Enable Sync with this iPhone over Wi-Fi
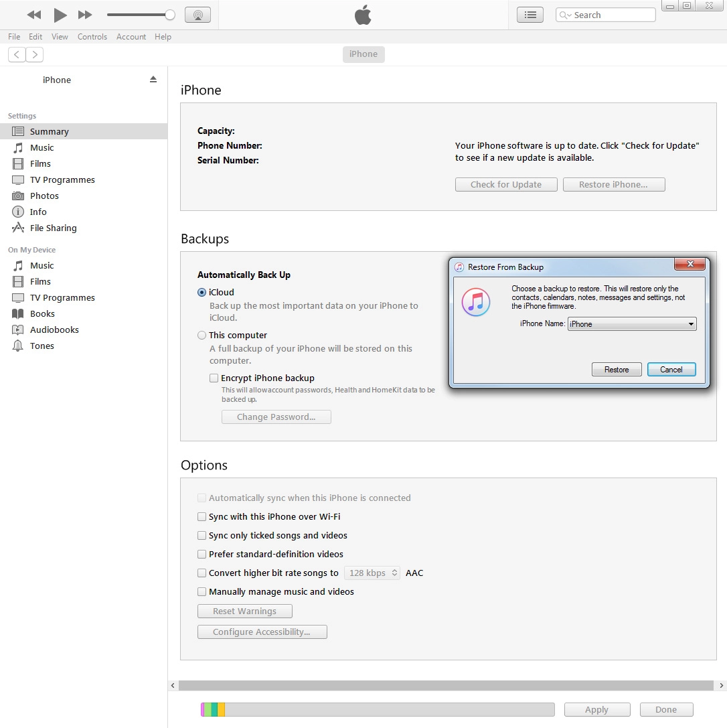 (202, 516)
